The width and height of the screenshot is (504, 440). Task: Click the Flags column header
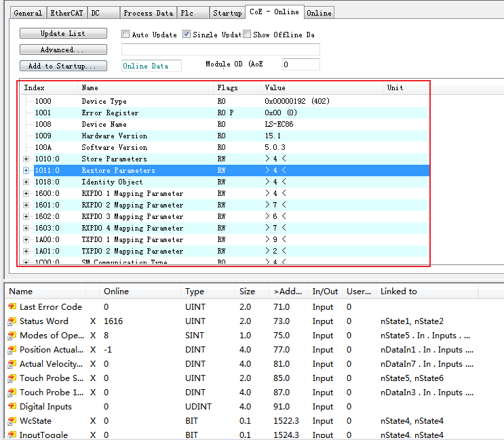coord(237,88)
